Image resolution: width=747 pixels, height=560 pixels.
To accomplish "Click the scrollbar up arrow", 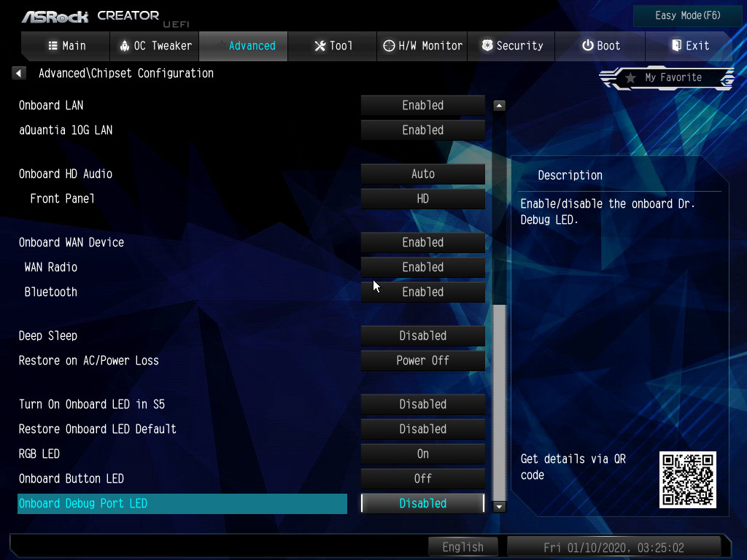I will click(x=499, y=106).
